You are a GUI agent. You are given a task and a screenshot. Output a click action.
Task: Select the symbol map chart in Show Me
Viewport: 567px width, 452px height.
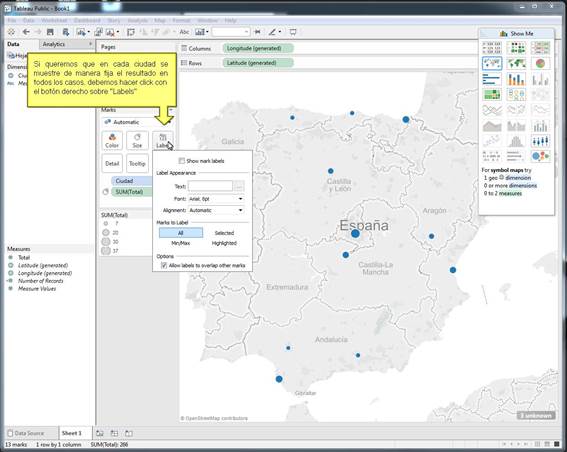(x=492, y=63)
